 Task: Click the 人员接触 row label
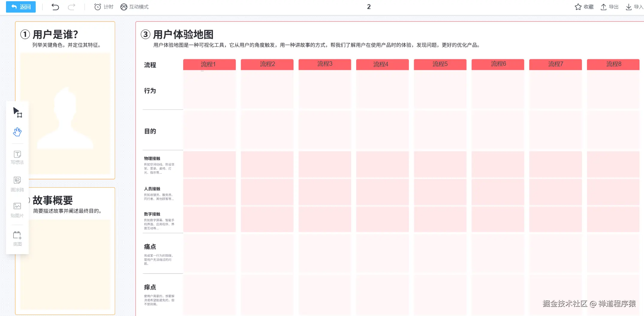point(152,189)
